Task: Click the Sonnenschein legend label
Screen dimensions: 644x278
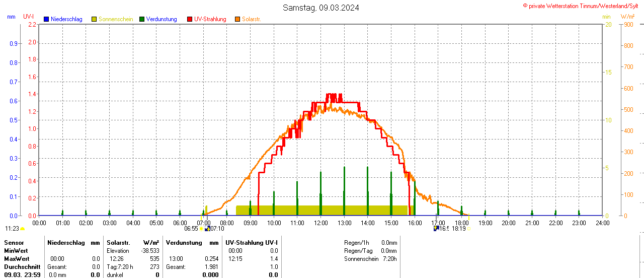Action: coord(116,19)
